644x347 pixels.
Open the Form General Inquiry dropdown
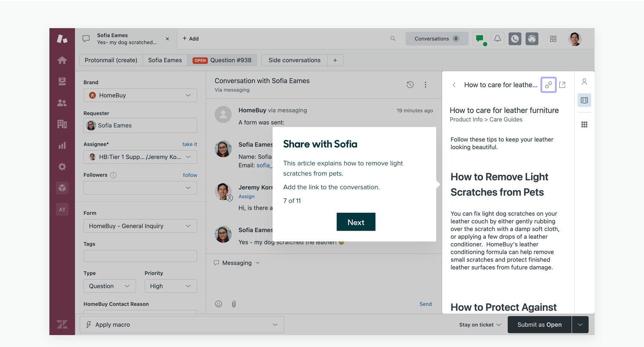click(140, 226)
